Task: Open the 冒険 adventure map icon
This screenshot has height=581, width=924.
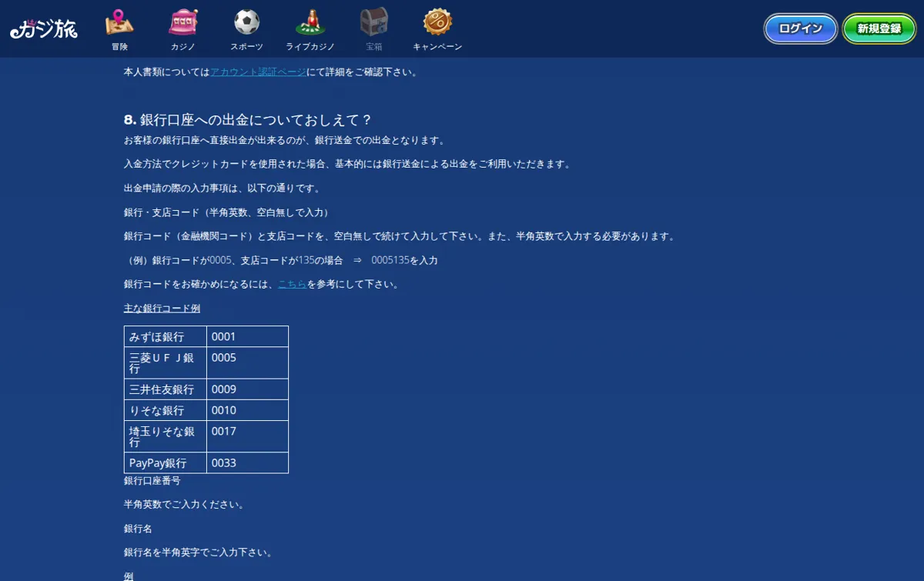Action: [x=119, y=22]
